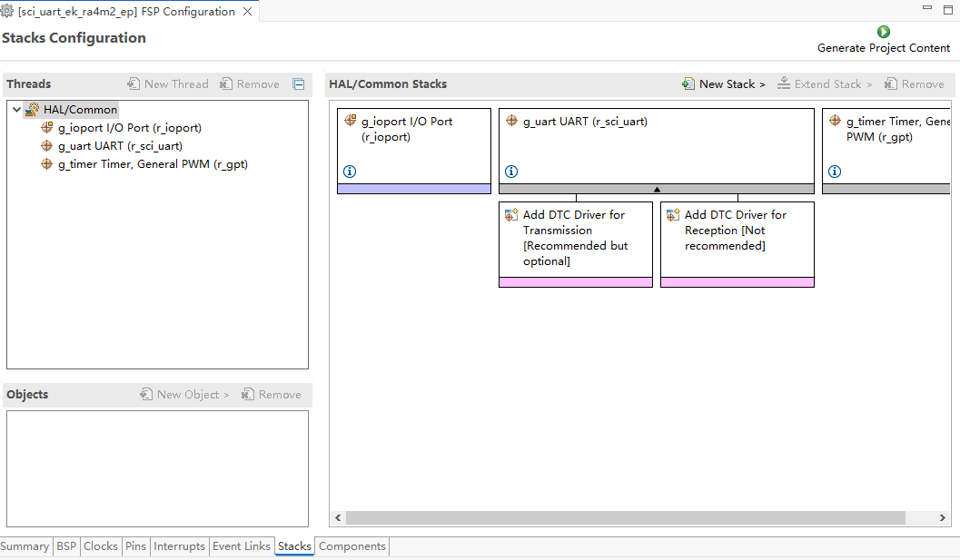960x560 pixels.
Task: Minimize the editor pane
Action: click(927, 8)
